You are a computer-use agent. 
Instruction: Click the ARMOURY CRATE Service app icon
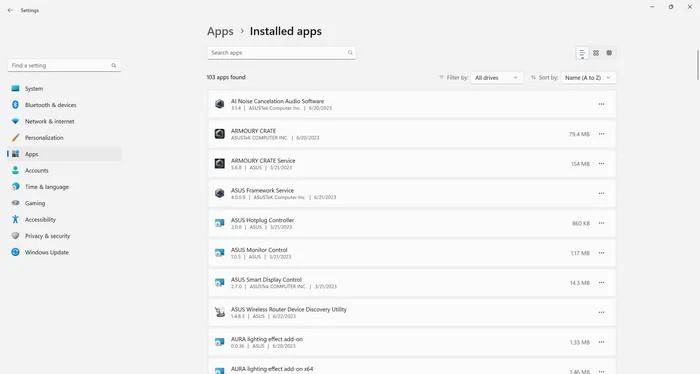pyautogui.click(x=220, y=164)
